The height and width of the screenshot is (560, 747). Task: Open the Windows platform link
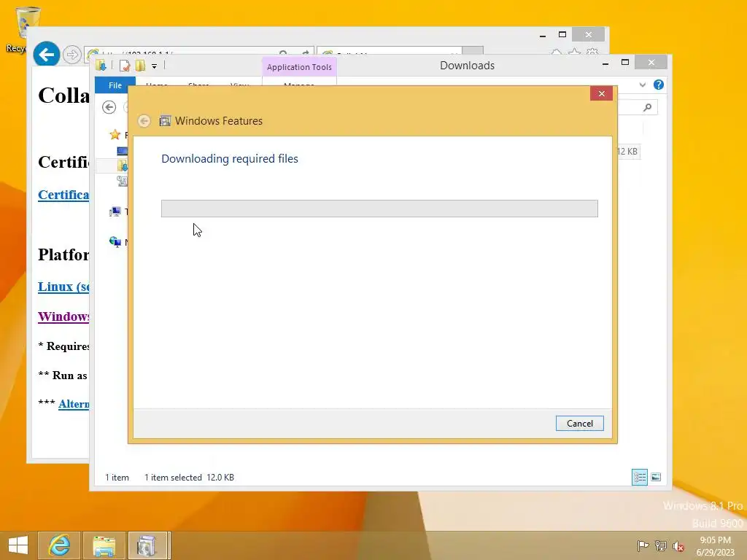[63, 316]
